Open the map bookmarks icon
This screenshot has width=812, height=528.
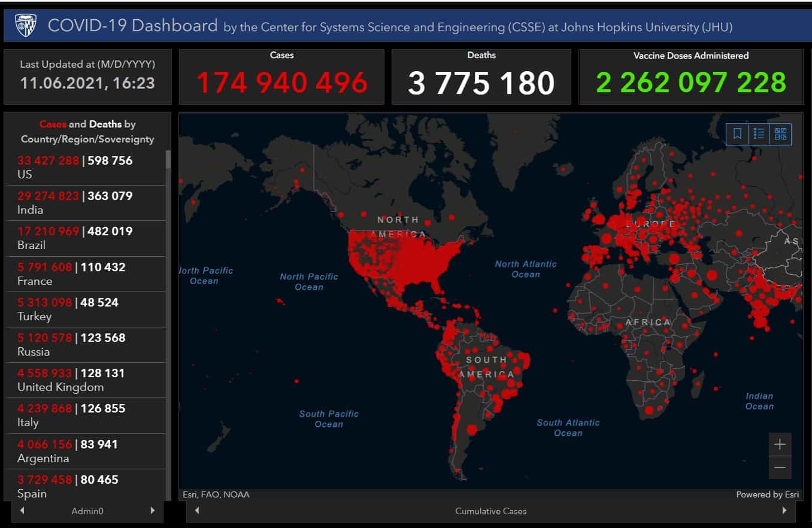(737, 134)
